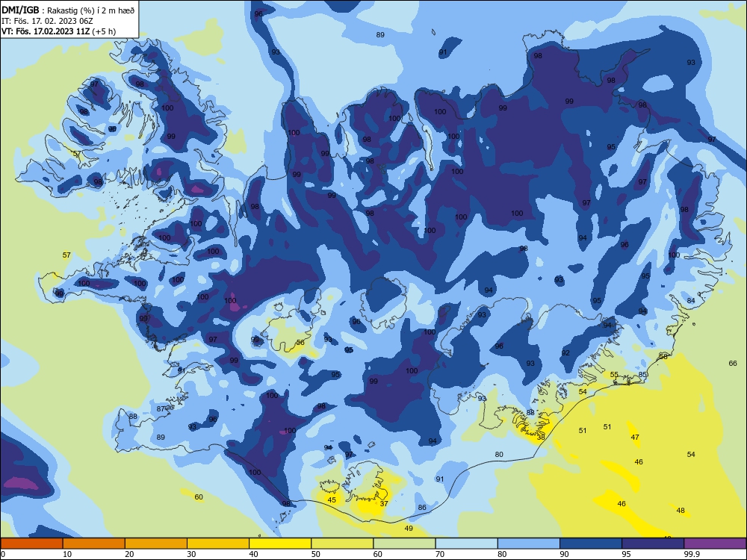747x560 pixels.
Task: Click the 20–30 light orange legend swatch
Action: [156, 544]
